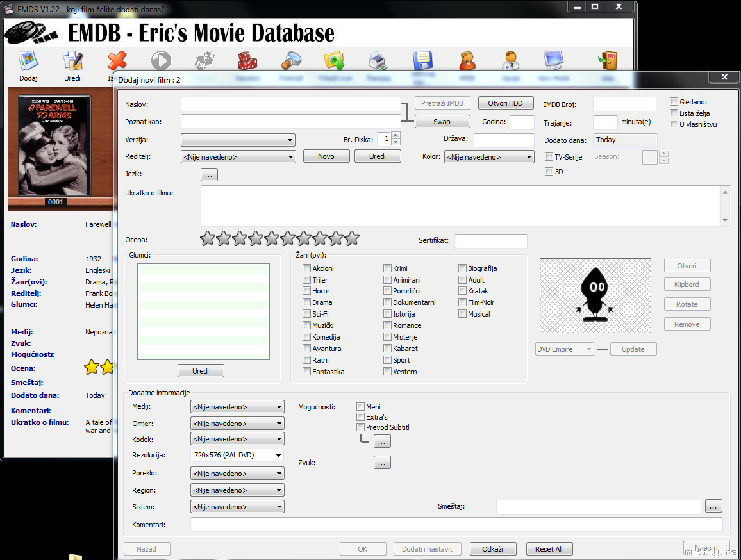The width and height of the screenshot is (741, 560).
Task: Enable the Lista želja checkbox
Action: pos(674,113)
